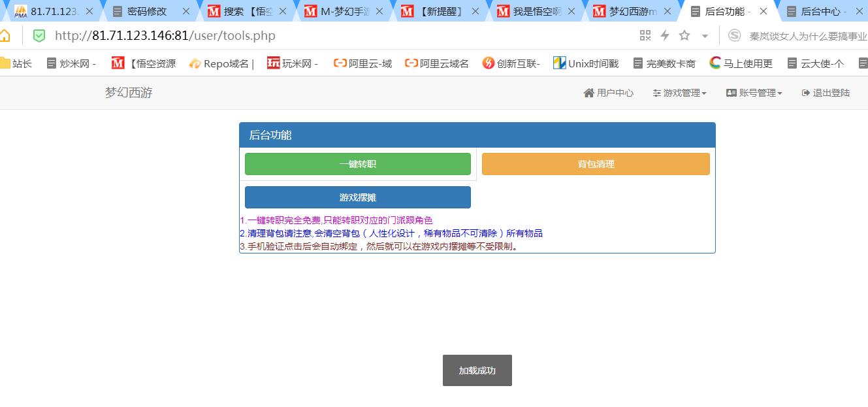Click the green security shield icon

pyautogui.click(x=39, y=36)
